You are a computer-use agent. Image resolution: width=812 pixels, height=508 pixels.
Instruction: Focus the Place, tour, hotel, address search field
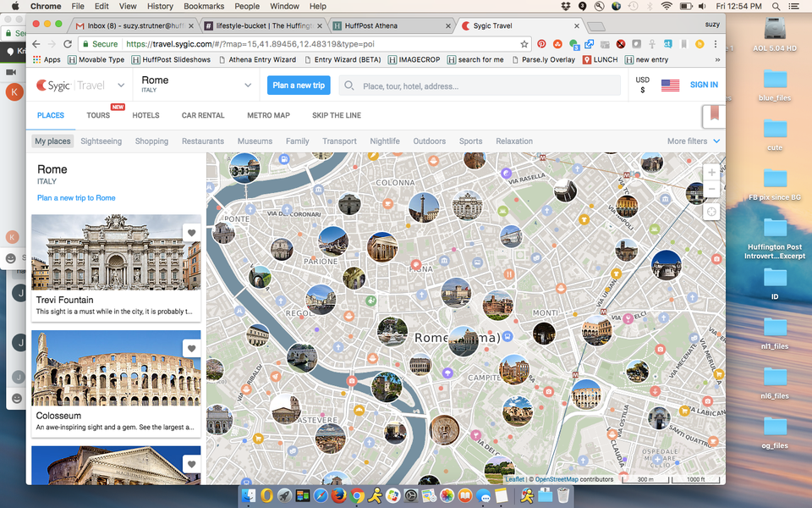click(x=480, y=86)
